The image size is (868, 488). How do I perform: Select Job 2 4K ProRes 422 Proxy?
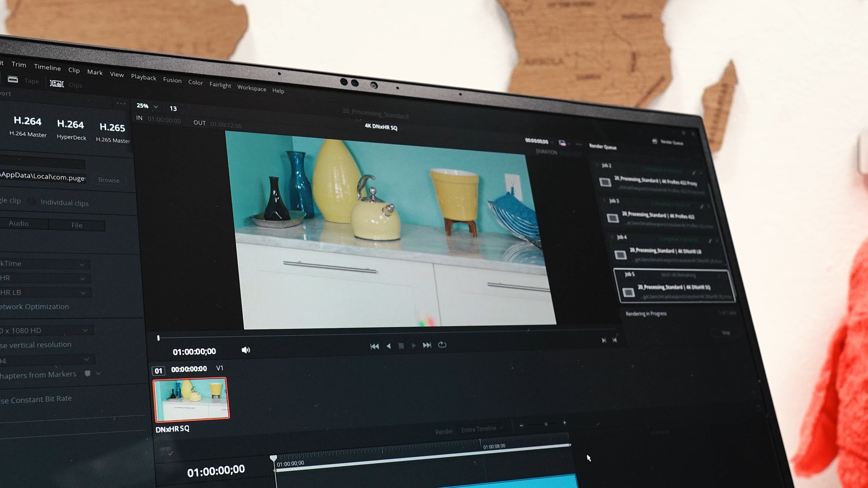pos(652,179)
